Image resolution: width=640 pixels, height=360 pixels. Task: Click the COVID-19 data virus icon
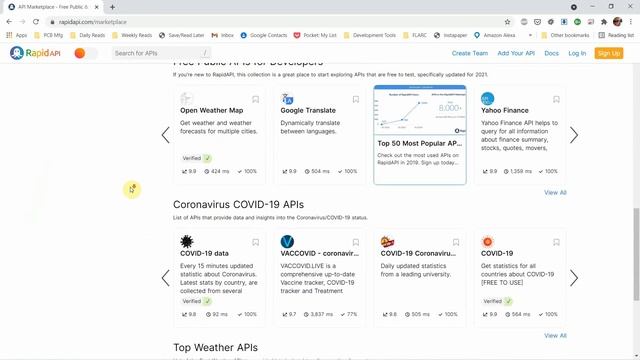click(187, 241)
